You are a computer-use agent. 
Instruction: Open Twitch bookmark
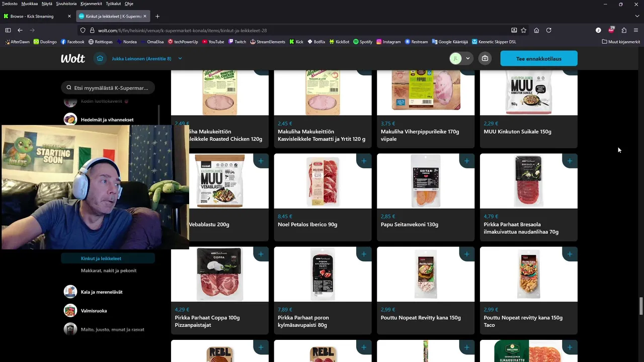click(237, 42)
